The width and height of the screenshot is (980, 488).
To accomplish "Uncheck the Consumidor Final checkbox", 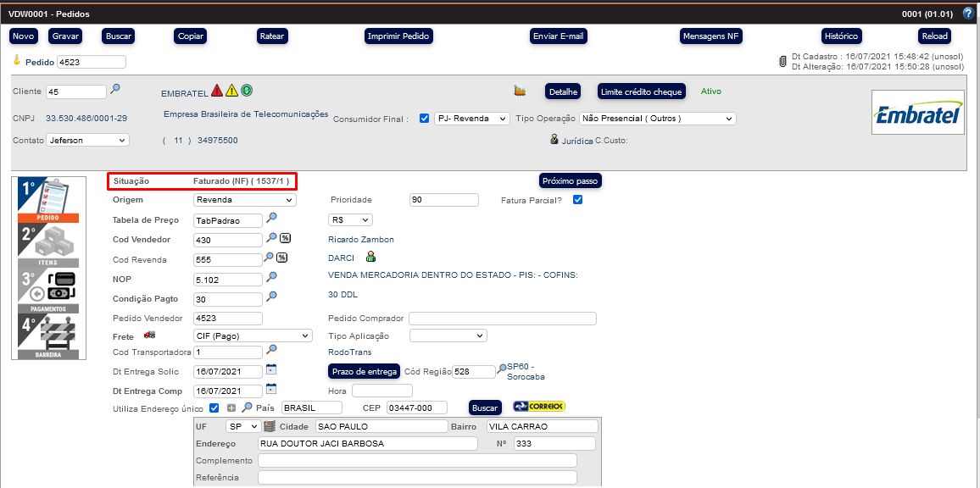I will point(425,119).
